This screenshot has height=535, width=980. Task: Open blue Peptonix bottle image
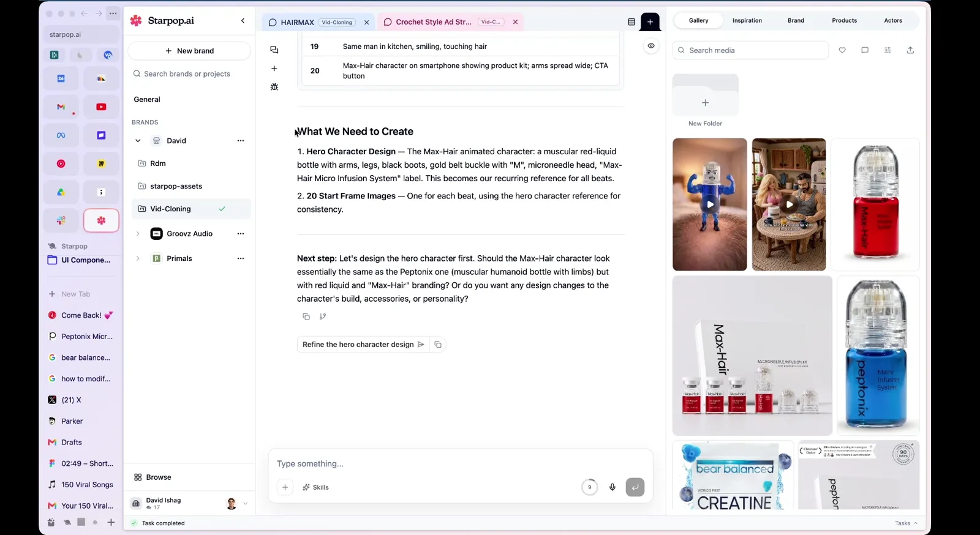click(x=878, y=356)
